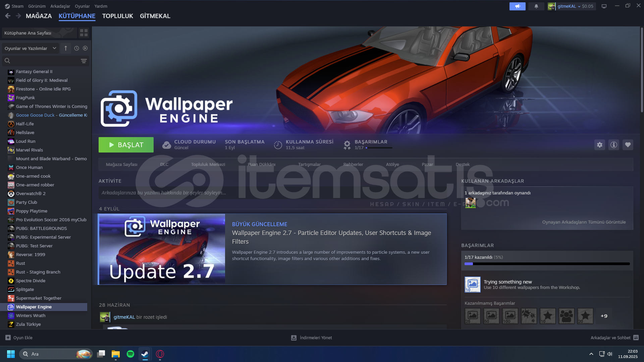View locked 25 wallpapers achievement icon
Image resolution: width=644 pixels, height=362 pixels.
[473, 316]
